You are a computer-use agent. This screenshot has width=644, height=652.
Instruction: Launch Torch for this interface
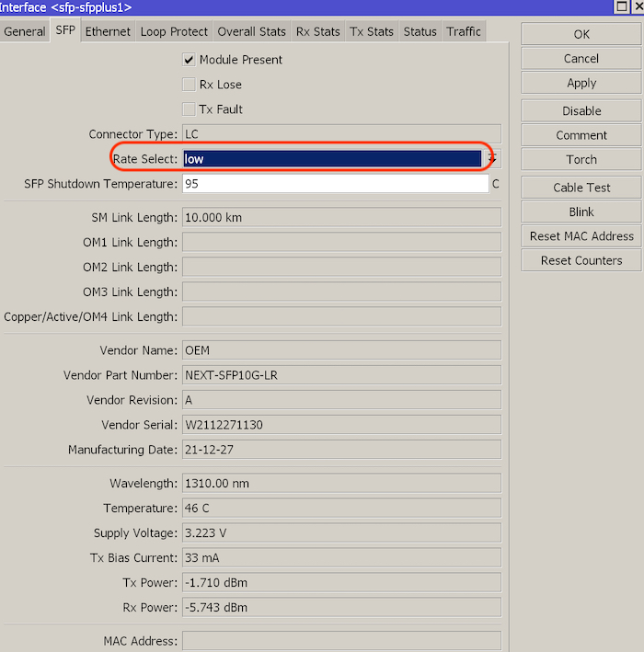(x=581, y=160)
